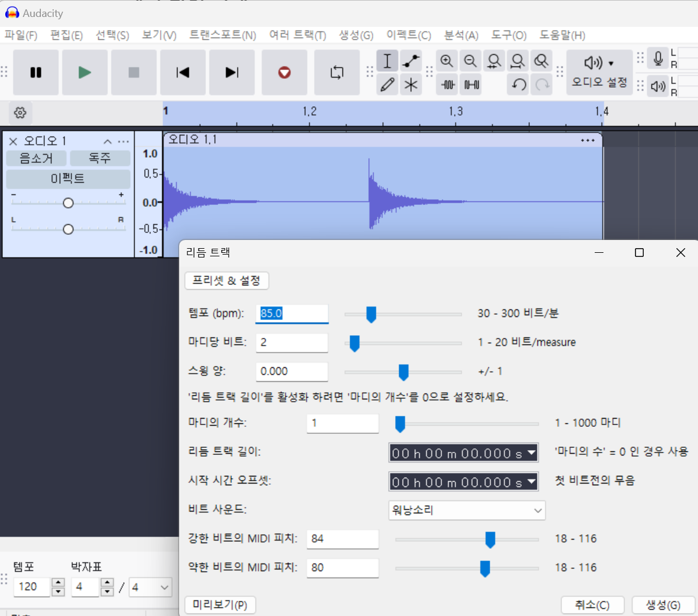Viewport: 698px width, 616px height.
Task: Increase project tempo 120 with up stepper
Action: [x=58, y=582]
